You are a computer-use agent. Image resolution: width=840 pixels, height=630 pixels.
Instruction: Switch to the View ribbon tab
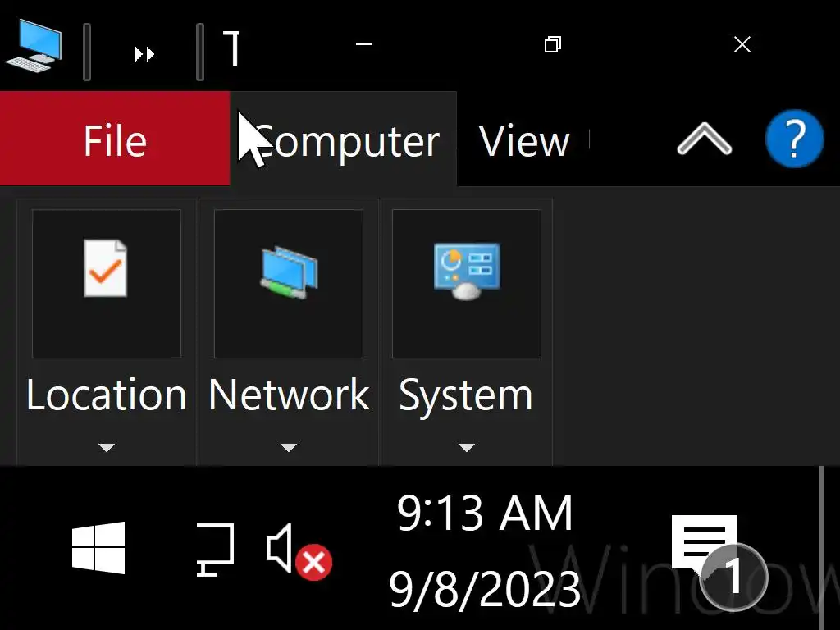tap(523, 141)
